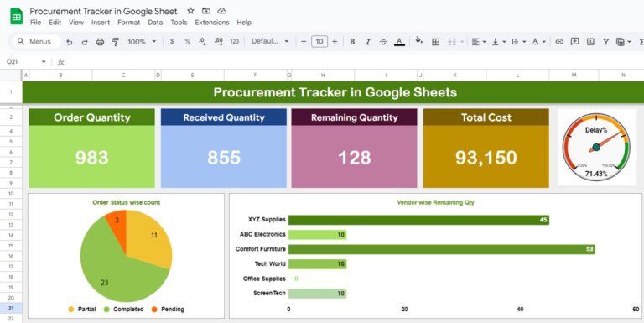Toggle bold formatting
644x323 pixels.
352,41
